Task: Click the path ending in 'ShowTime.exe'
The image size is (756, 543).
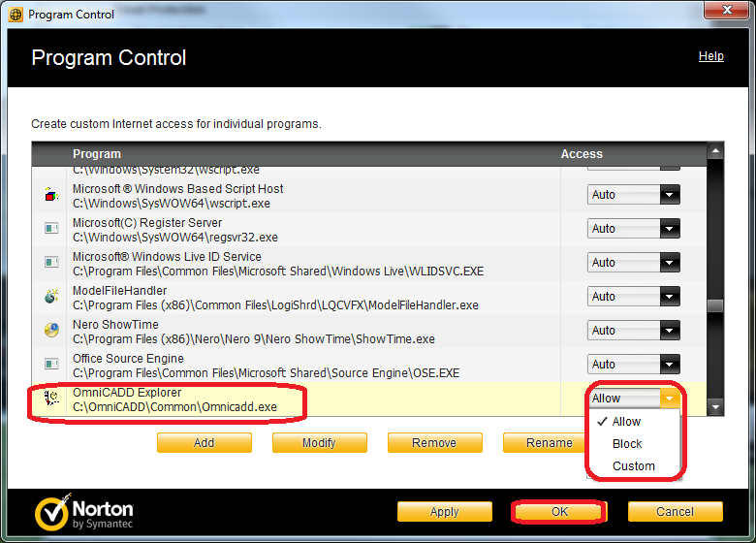Action: point(254,339)
